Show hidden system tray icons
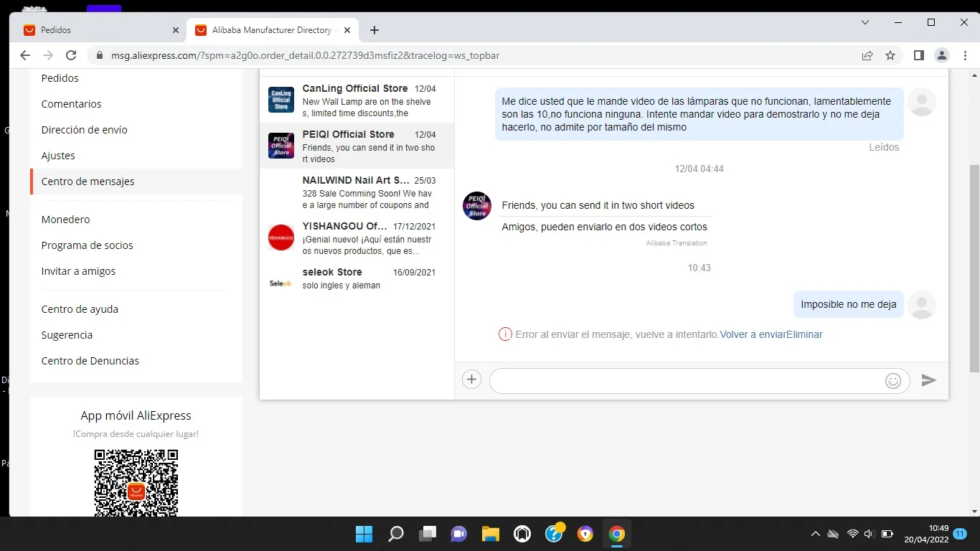980x551 pixels. (x=815, y=534)
